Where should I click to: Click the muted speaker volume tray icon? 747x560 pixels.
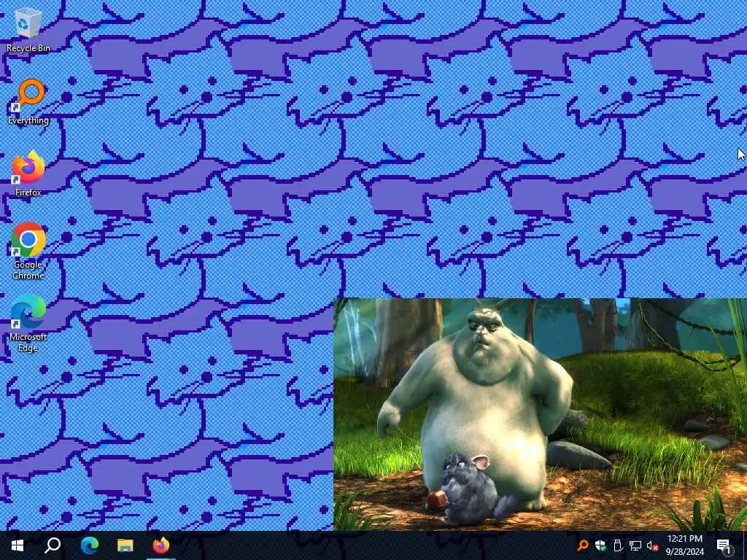(653, 545)
